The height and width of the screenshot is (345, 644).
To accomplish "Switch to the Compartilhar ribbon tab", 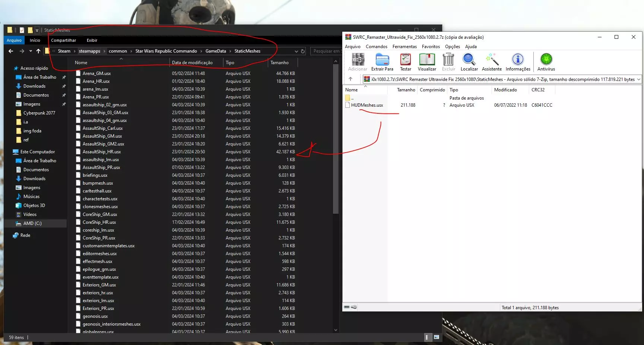I will pyautogui.click(x=63, y=40).
